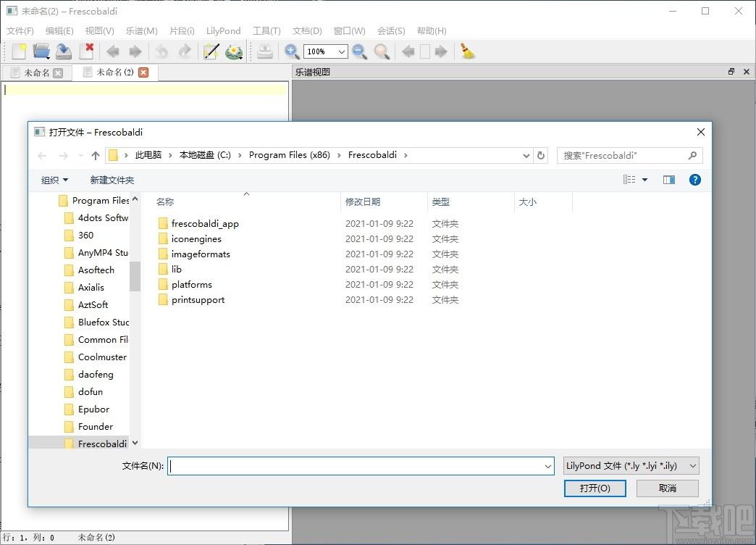
Task: Select the platforms folder
Action: coord(191,284)
